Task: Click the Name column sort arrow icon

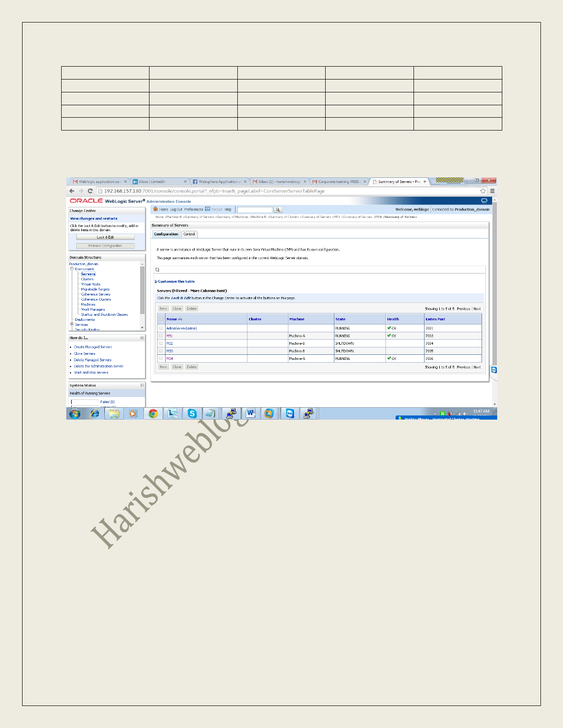Action: pyautogui.click(x=180, y=319)
